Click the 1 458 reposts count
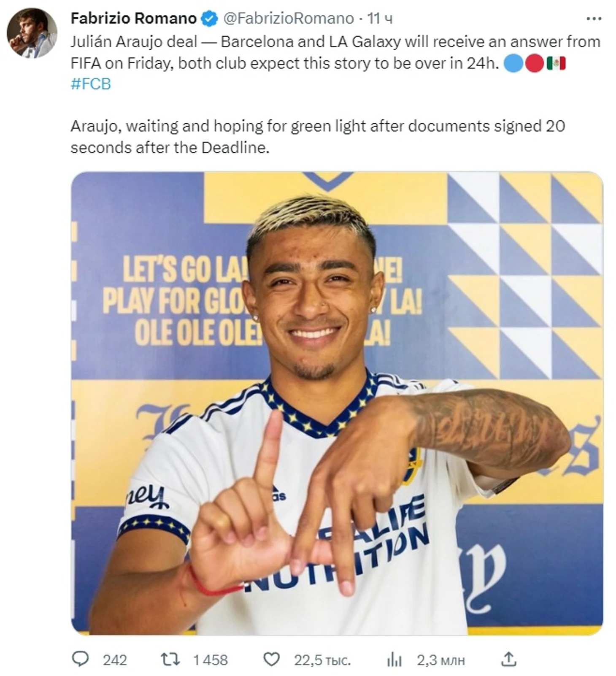Image resolution: width=616 pixels, height=676 pixels. pos(210,660)
